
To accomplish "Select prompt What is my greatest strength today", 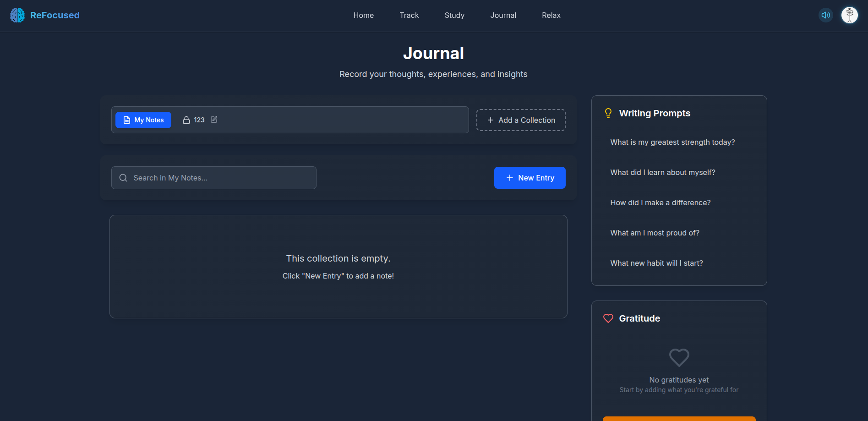I will pos(672,142).
